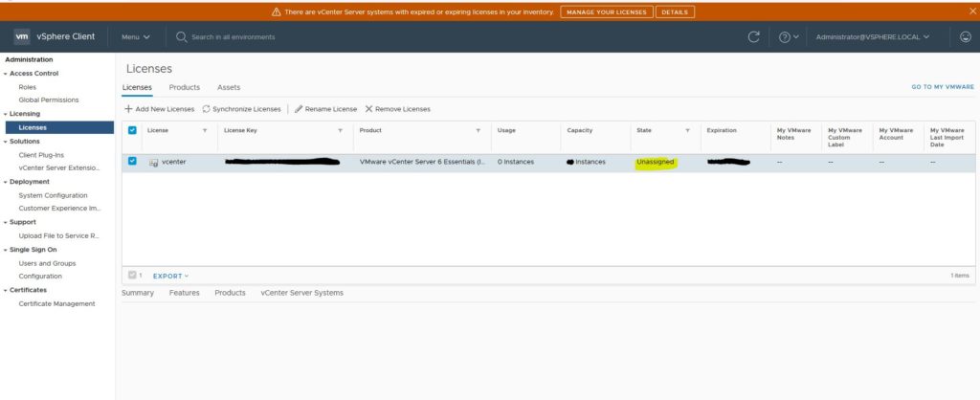Toggle the select-all licenses checkbox
The height and width of the screenshot is (400, 980).
pos(132,131)
